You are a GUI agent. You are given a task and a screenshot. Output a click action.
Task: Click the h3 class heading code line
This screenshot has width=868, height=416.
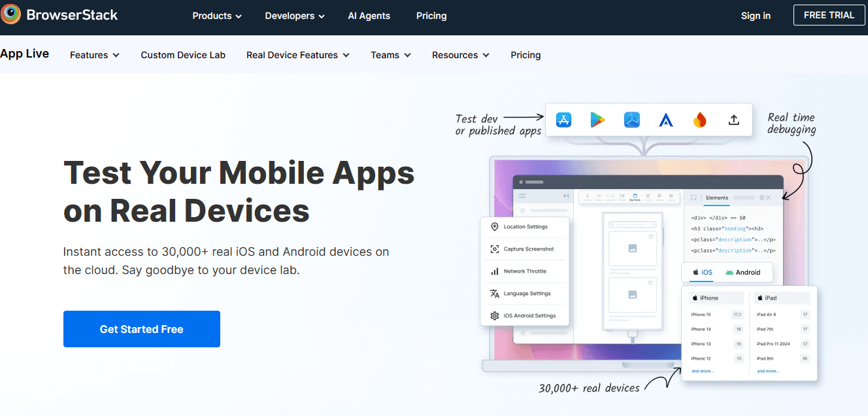click(x=727, y=228)
